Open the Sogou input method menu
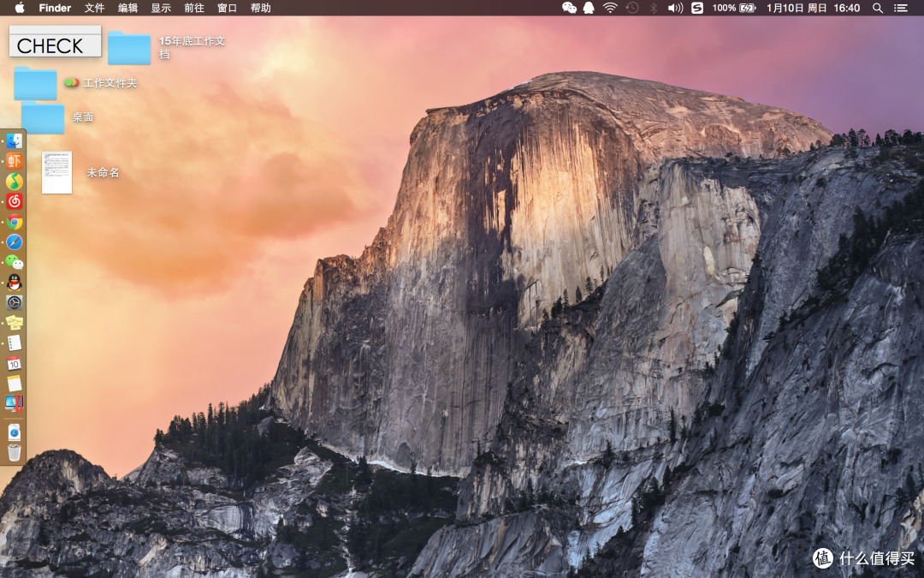Image resolution: width=924 pixels, height=578 pixels. 697,8
